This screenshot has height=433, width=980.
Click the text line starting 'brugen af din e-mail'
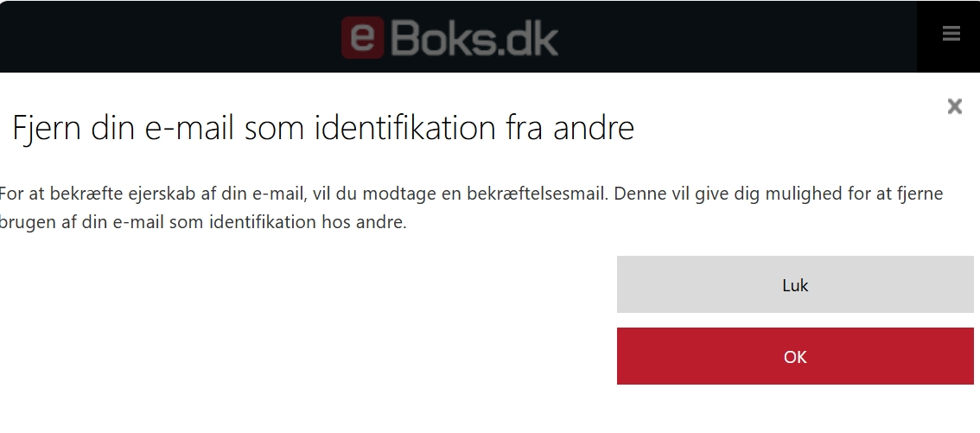203,222
